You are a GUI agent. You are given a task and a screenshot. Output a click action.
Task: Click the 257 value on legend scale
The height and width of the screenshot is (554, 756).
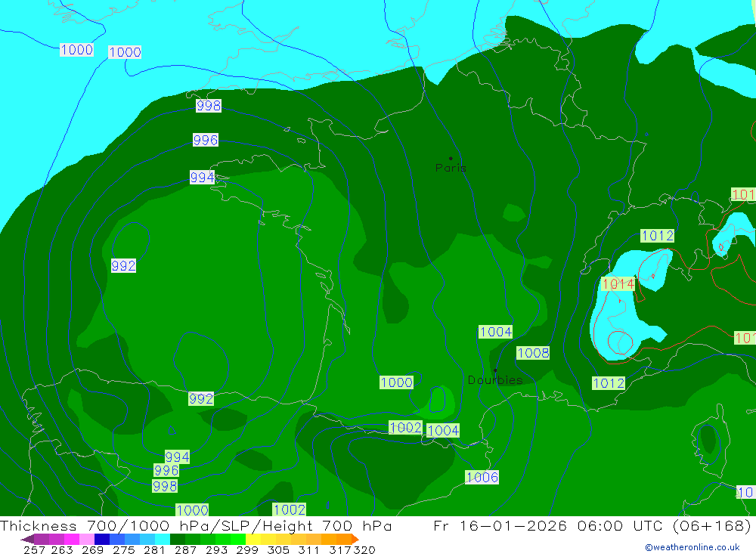[x=33, y=549]
